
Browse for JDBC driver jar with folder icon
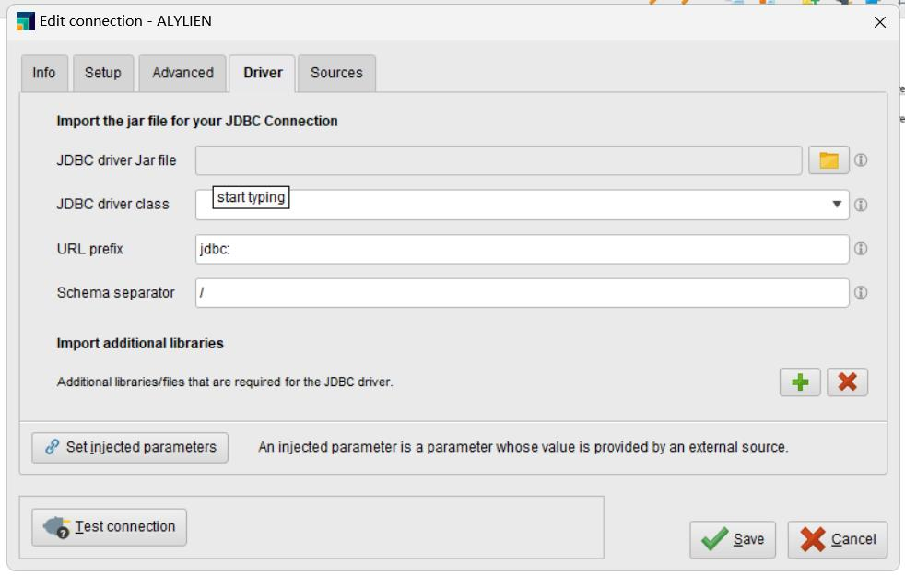pyautogui.click(x=829, y=160)
